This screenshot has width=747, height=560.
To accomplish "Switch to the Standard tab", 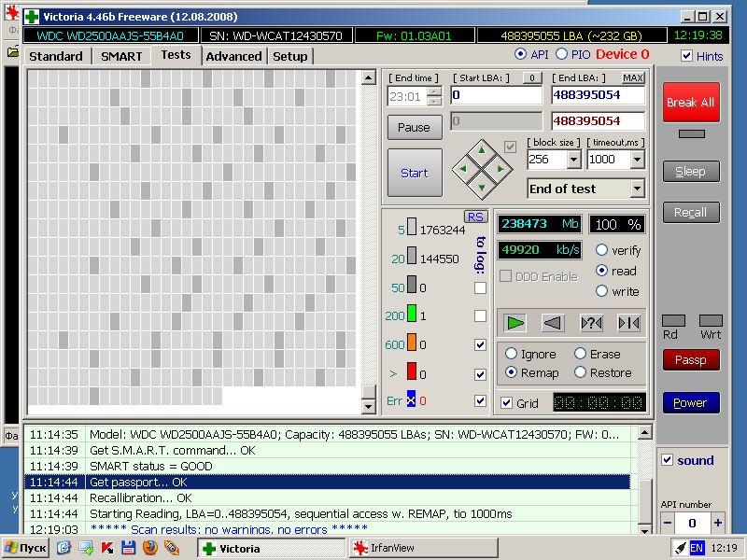I will click(x=56, y=57).
